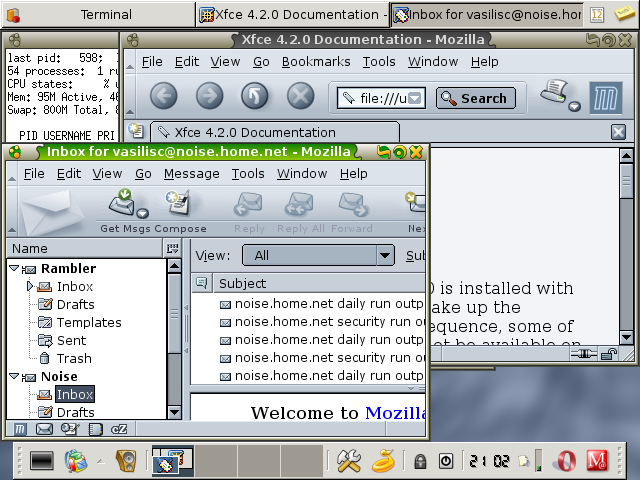The height and width of the screenshot is (480, 640).
Task: Open Composer icon in mail status bar
Action: pyautogui.click(x=70, y=429)
